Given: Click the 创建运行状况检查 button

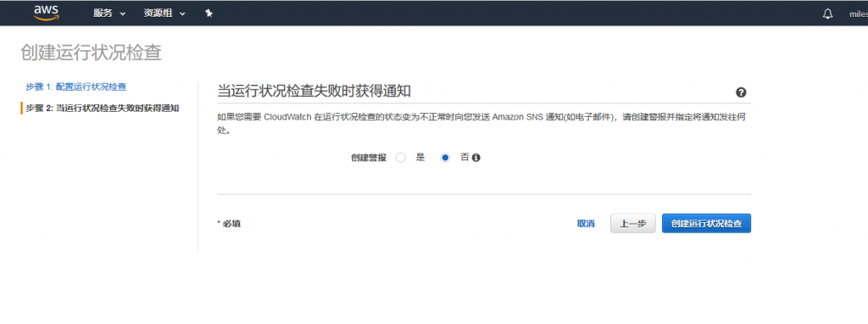Looking at the screenshot, I should click(706, 224).
